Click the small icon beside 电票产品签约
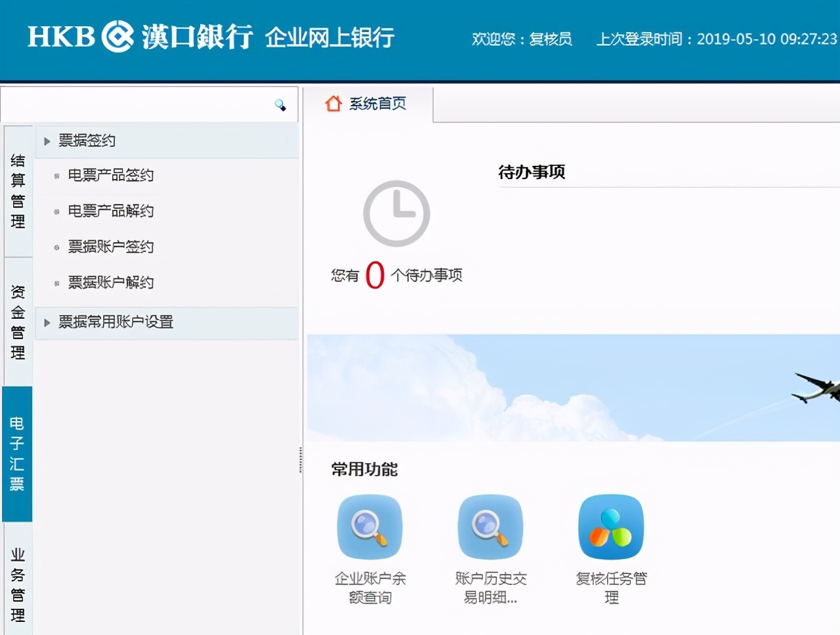 pyautogui.click(x=58, y=175)
